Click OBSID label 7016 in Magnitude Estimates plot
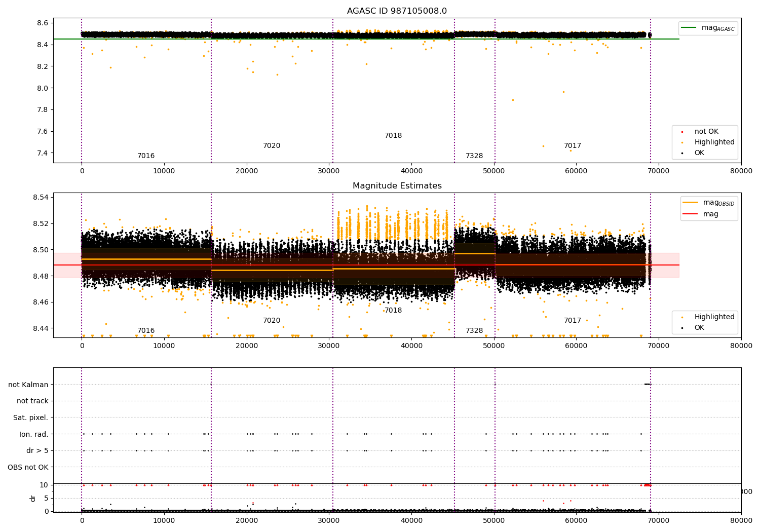 146,331
